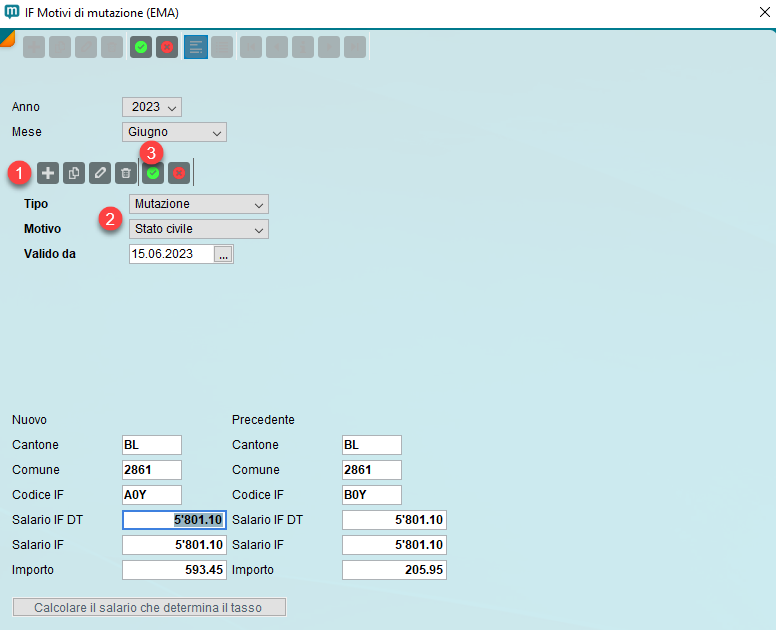
Task: Click the Valido da date field
Action: point(171,254)
